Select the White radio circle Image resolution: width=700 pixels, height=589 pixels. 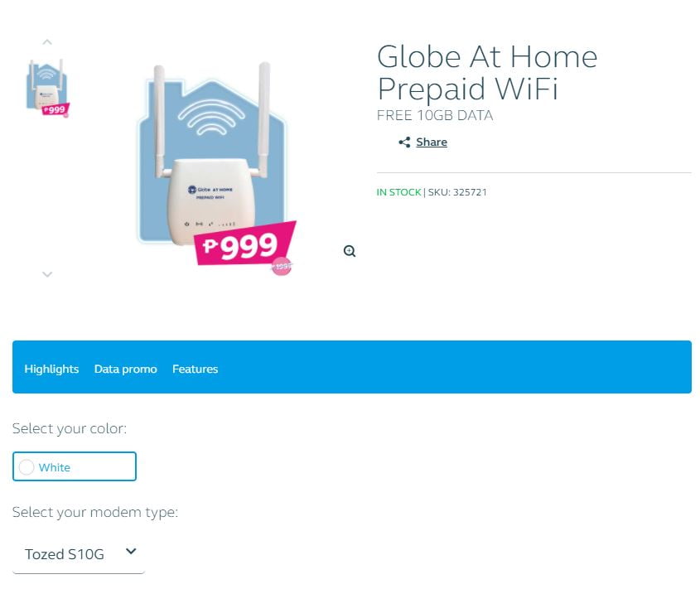click(27, 467)
